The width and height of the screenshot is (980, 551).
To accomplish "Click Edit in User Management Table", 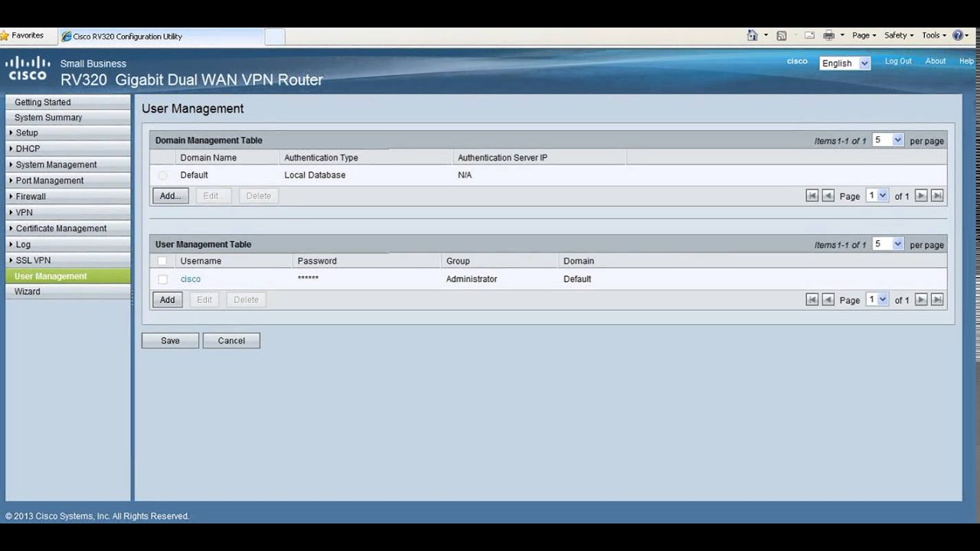I will point(204,300).
